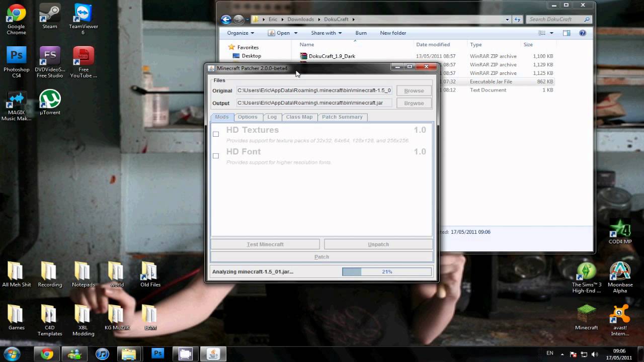Click Burn in Explorer toolbar
Image resolution: width=644 pixels, height=362 pixels.
coord(361,33)
